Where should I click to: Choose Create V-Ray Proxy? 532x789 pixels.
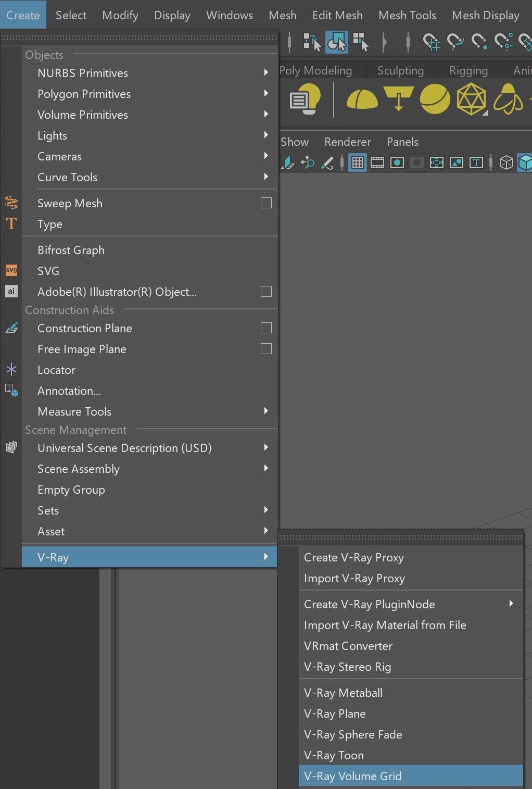[x=411, y=557]
